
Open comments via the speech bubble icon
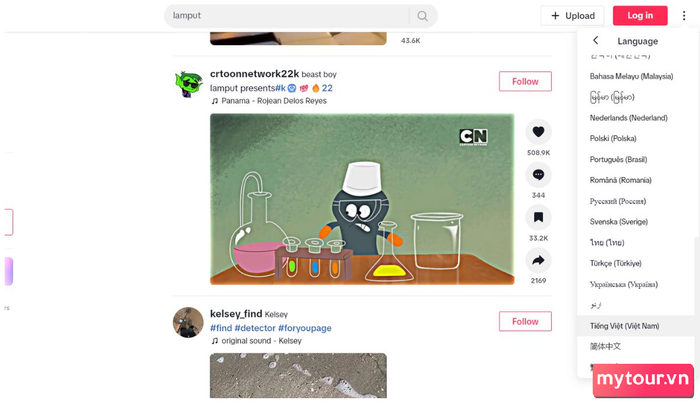click(538, 175)
